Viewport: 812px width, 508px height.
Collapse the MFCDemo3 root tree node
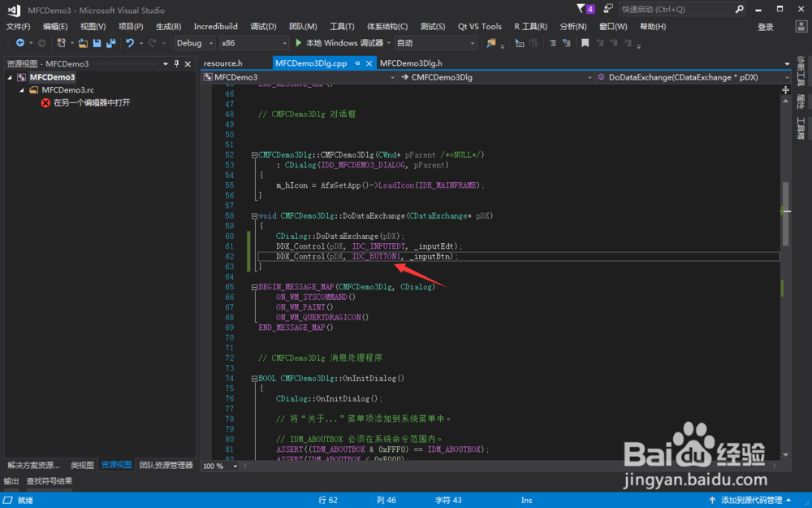coord(10,77)
